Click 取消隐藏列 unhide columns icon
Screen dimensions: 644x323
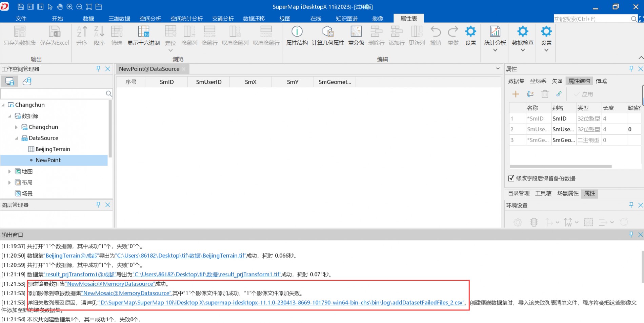235,31
